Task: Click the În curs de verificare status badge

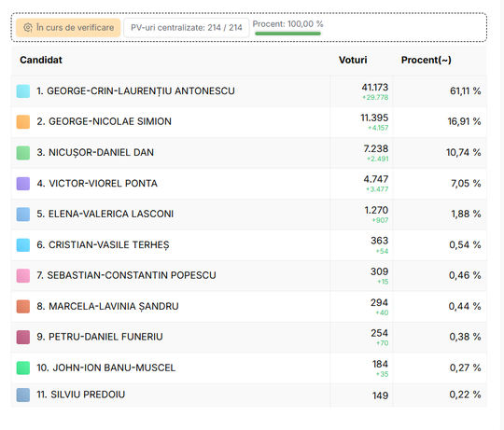Action: [68, 28]
